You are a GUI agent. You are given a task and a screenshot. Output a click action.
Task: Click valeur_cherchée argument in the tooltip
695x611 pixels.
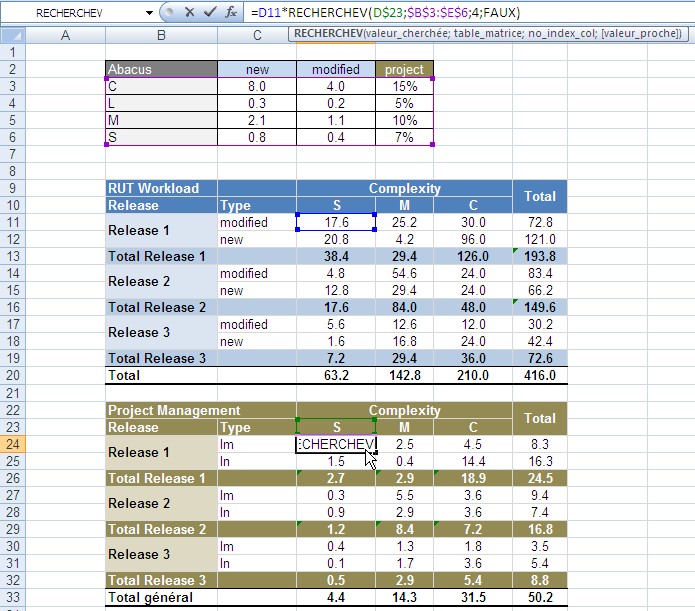pyautogui.click(x=406, y=34)
